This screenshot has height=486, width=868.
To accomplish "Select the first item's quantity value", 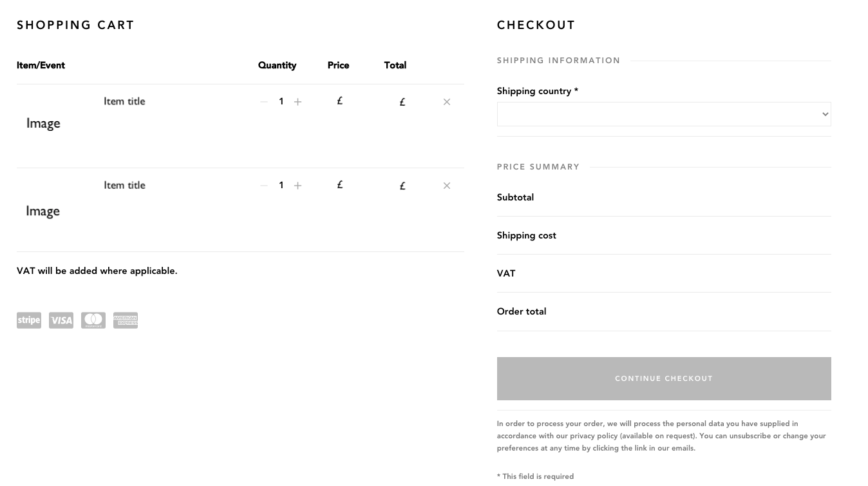I will coord(281,101).
